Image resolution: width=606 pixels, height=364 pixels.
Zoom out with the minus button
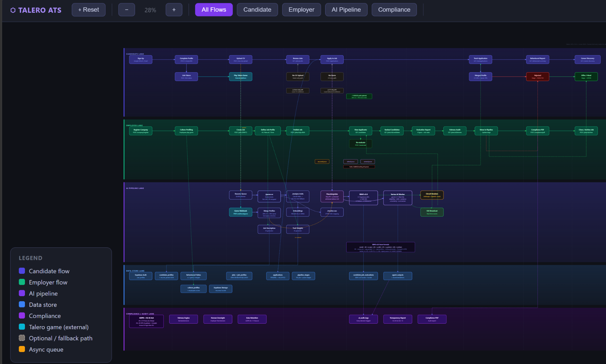tap(127, 10)
